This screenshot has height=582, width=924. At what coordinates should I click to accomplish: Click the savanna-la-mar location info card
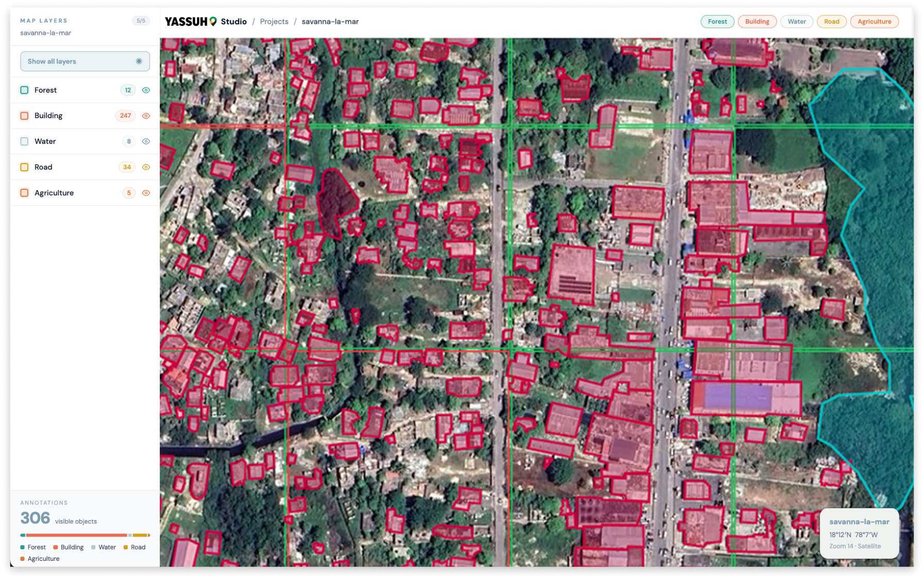[x=859, y=533]
